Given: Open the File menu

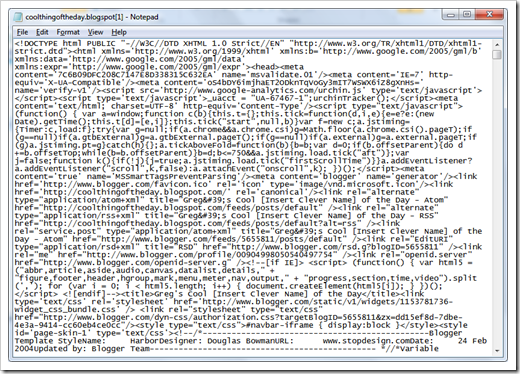Looking at the screenshot, I should tap(22, 32).
